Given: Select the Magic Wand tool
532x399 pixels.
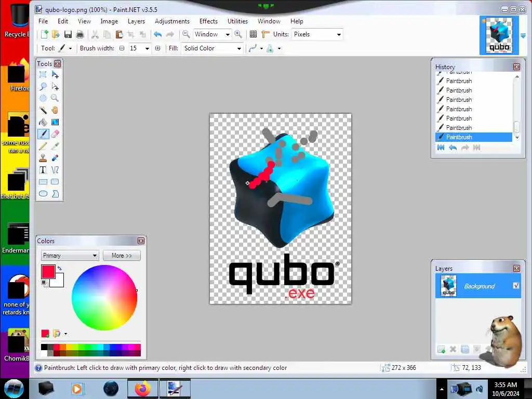Looking at the screenshot, I should (43, 110).
